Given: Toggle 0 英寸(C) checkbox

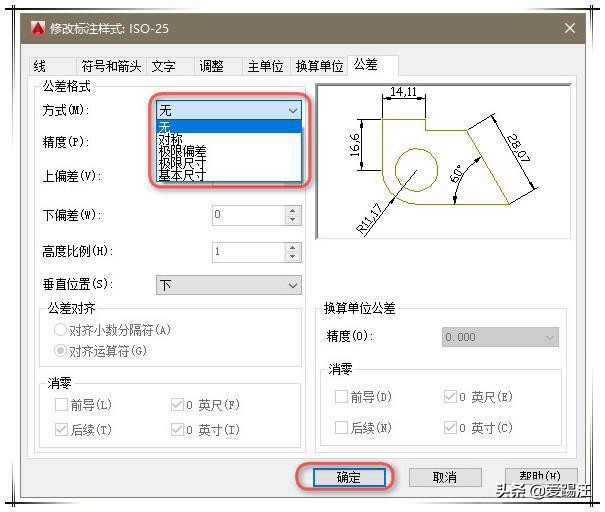Looking at the screenshot, I should click(450, 428).
